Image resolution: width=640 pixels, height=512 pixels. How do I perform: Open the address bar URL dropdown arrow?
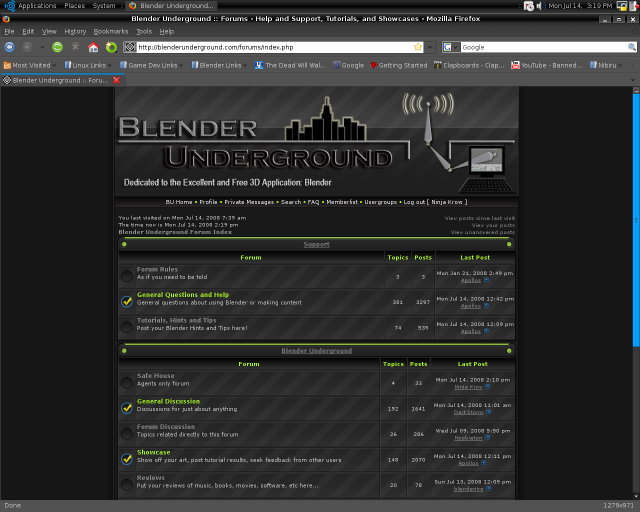pos(430,47)
